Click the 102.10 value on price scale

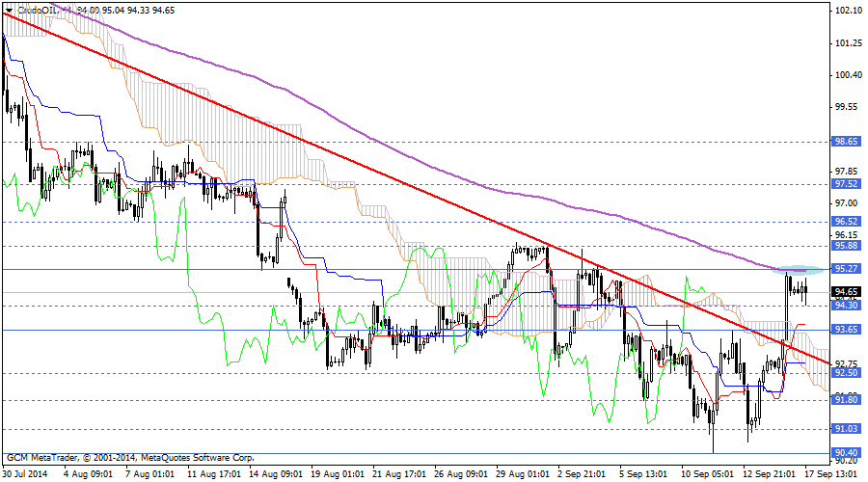point(848,12)
